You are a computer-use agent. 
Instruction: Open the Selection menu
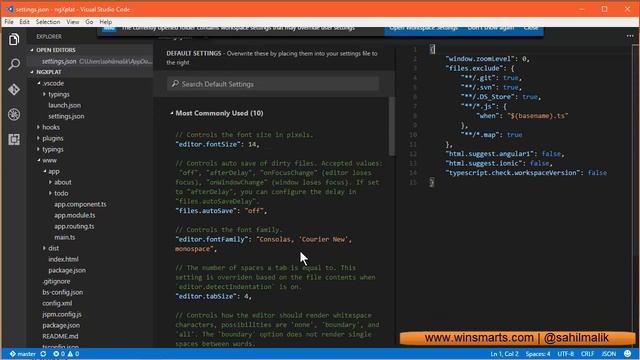pyautogui.click(x=48, y=22)
